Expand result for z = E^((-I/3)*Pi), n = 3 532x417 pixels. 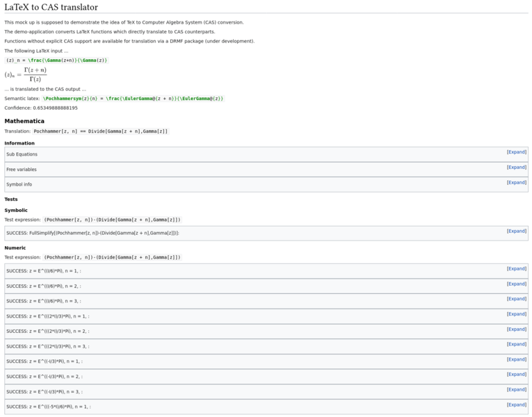click(516, 390)
